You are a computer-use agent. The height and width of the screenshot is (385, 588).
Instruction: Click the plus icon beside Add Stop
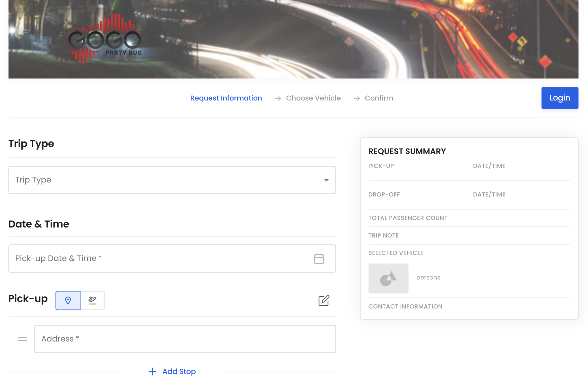(x=152, y=371)
